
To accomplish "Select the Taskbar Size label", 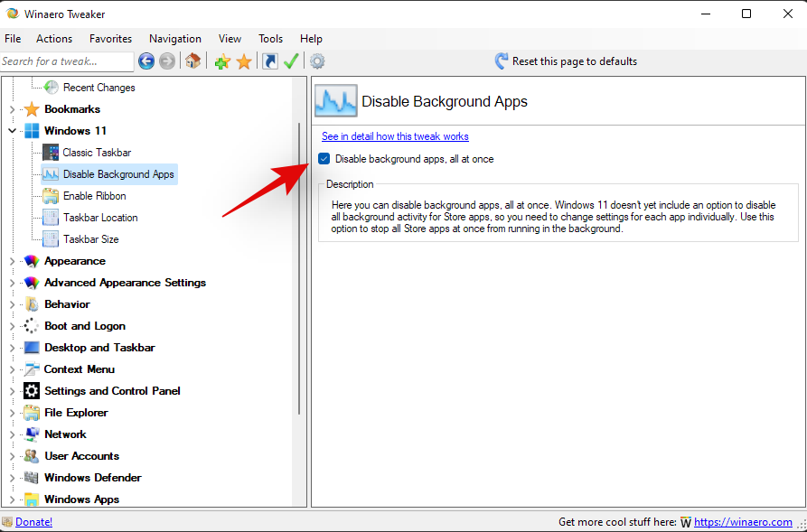I will click(91, 239).
